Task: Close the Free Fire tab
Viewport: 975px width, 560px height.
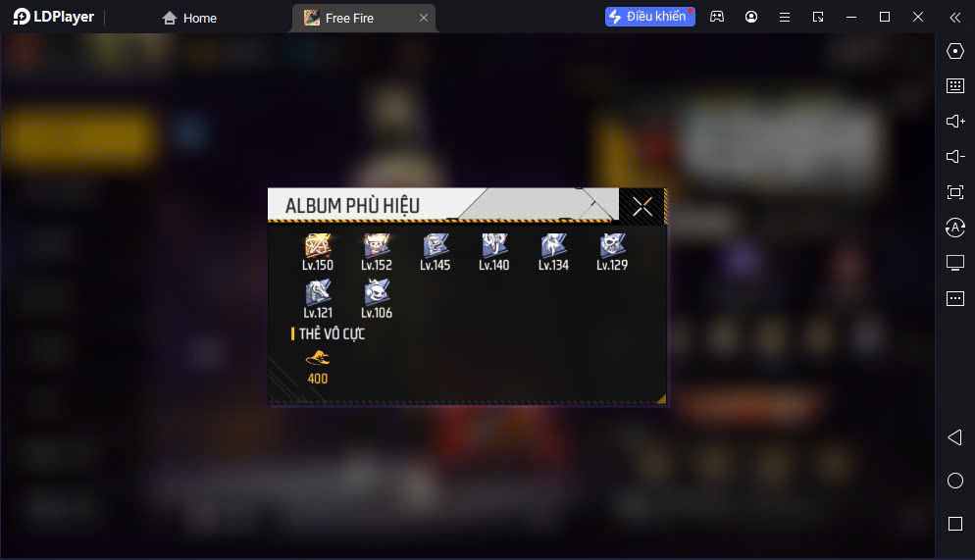Action: click(424, 18)
